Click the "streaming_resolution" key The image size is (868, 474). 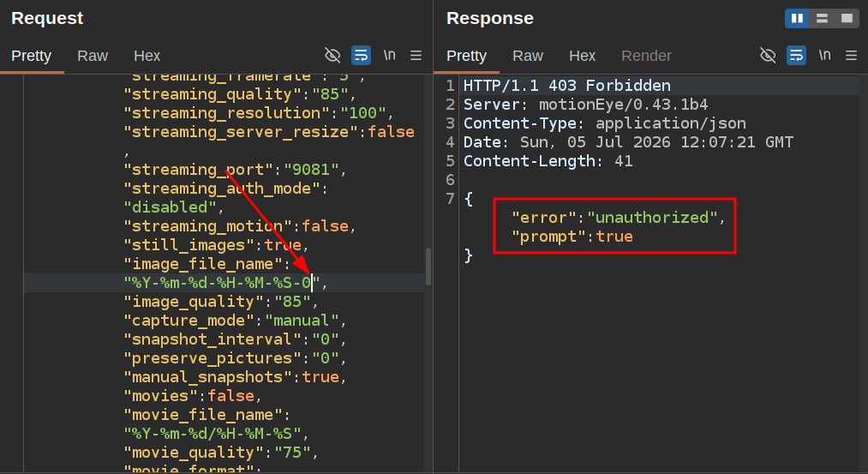226,113
